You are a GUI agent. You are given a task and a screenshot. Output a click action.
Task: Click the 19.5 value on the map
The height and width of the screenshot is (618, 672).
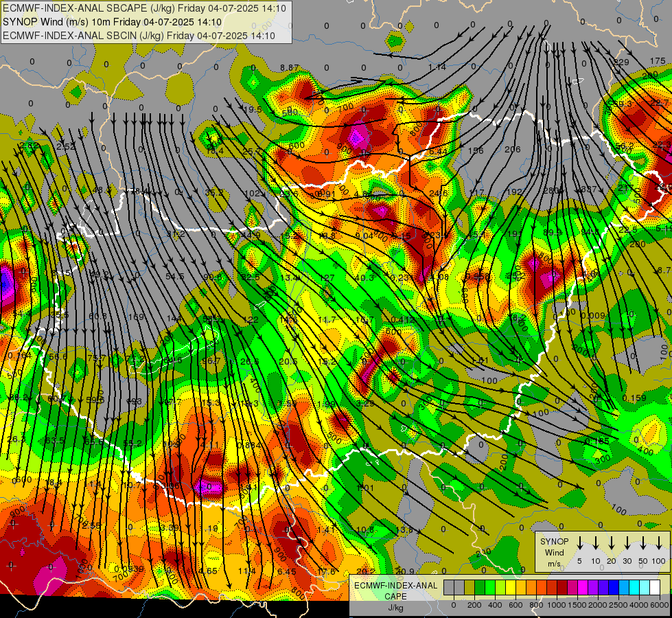253,110
